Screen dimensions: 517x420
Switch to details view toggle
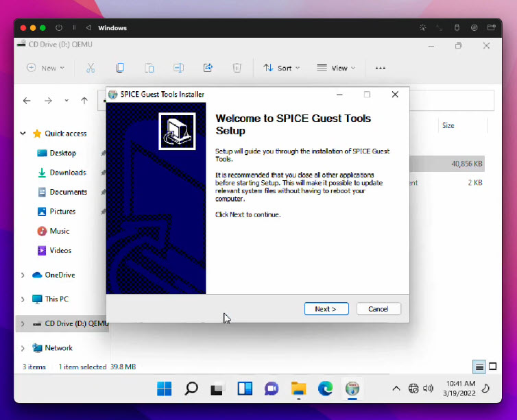(x=480, y=367)
